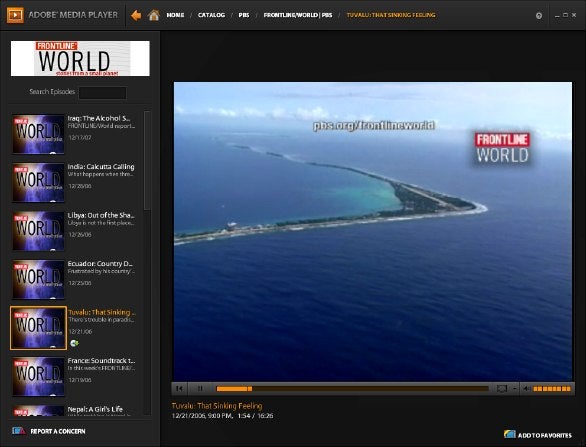
Task: Select the Iraq: The Alcohol S... episode title
Action: coord(99,118)
